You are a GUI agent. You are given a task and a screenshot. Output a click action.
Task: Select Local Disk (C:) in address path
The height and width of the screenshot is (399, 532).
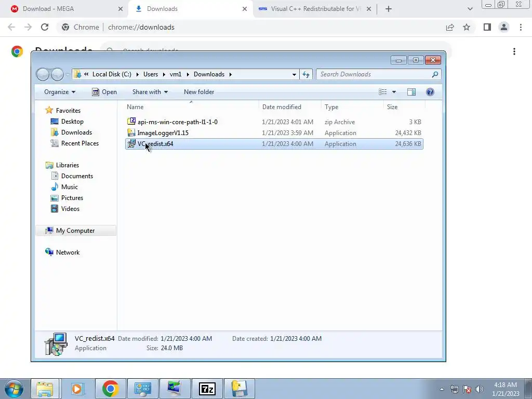[x=112, y=74]
